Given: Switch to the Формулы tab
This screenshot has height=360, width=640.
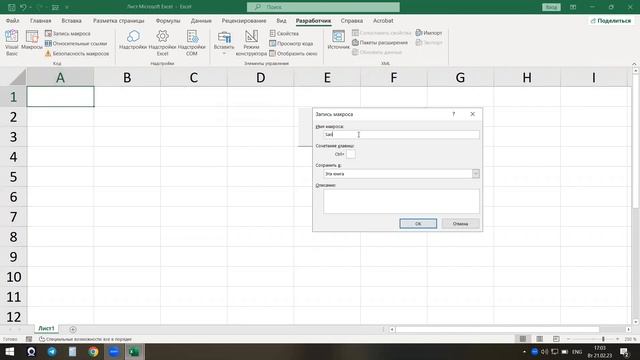Looking at the screenshot, I should (x=168, y=20).
